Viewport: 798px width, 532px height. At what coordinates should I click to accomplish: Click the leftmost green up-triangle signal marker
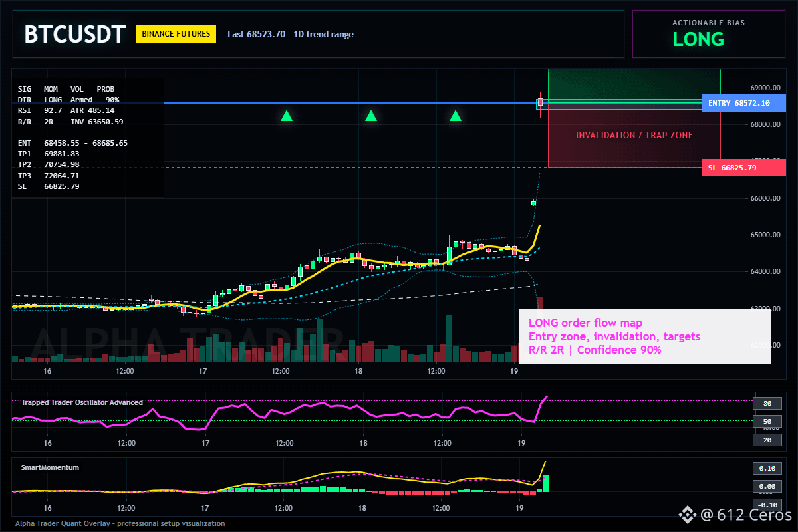(287, 116)
